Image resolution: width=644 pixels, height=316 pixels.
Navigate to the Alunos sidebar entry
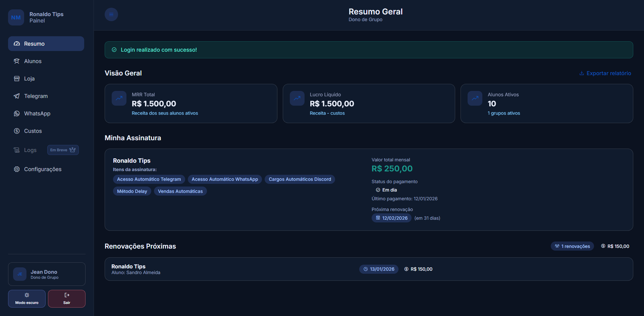pyautogui.click(x=33, y=61)
